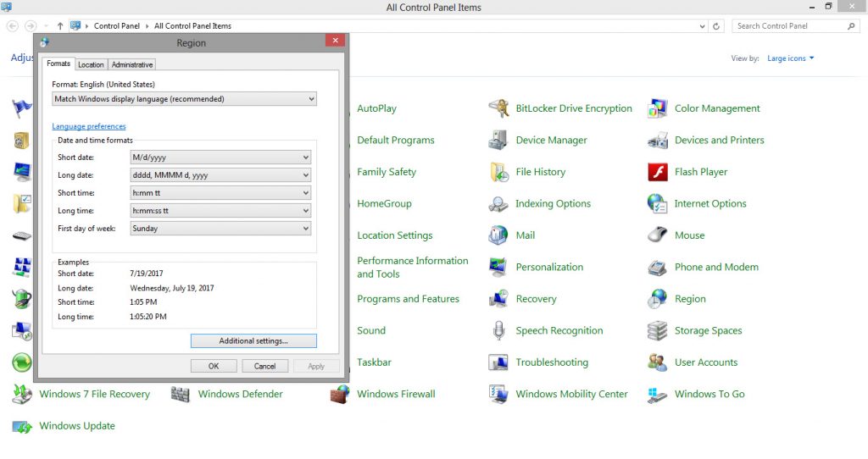Click the Additional settings button
868x459 pixels.
point(253,340)
